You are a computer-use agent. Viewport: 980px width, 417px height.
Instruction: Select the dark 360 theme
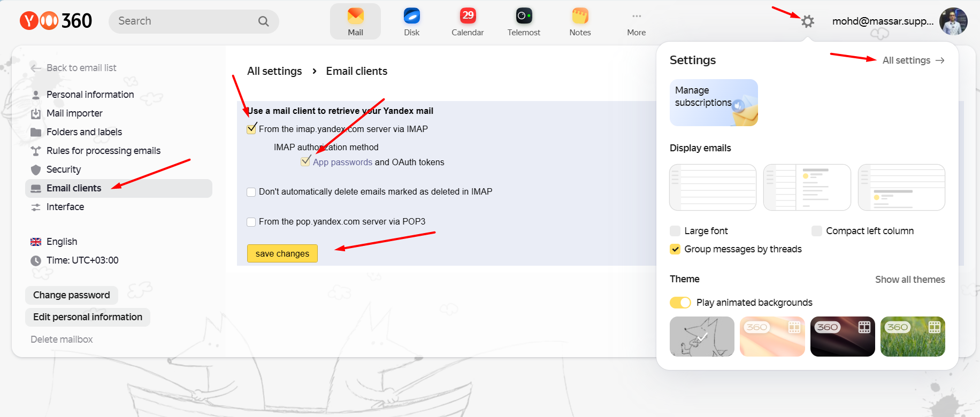tap(843, 336)
